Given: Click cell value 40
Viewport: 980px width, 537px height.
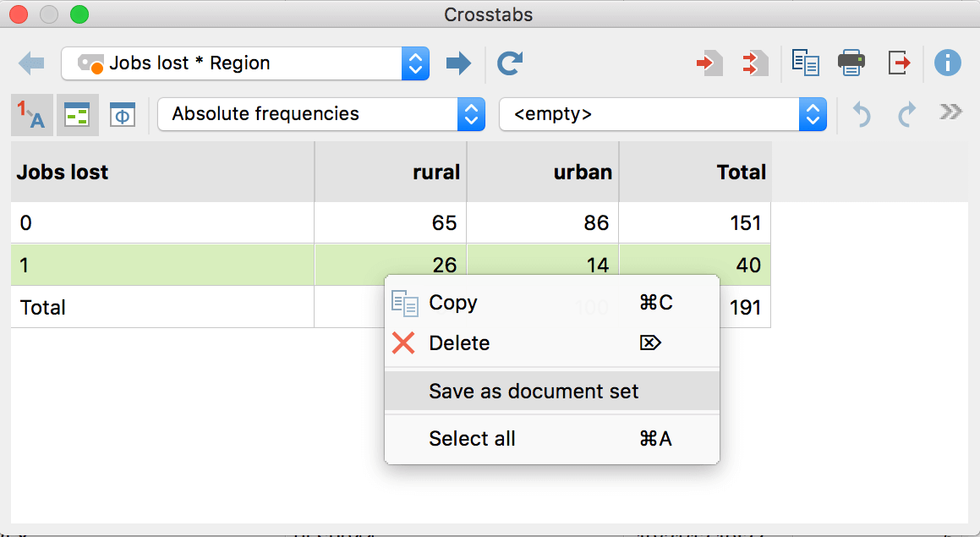Looking at the screenshot, I should [x=748, y=265].
